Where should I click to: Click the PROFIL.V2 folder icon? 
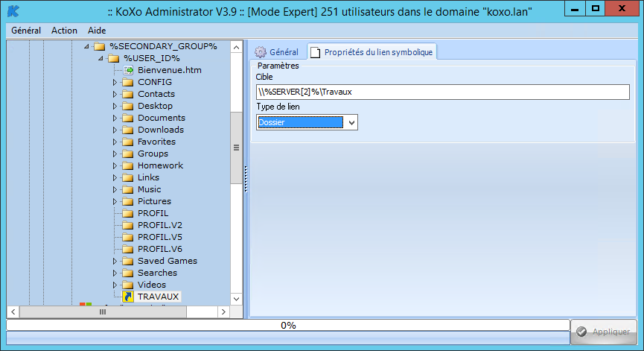(x=128, y=225)
